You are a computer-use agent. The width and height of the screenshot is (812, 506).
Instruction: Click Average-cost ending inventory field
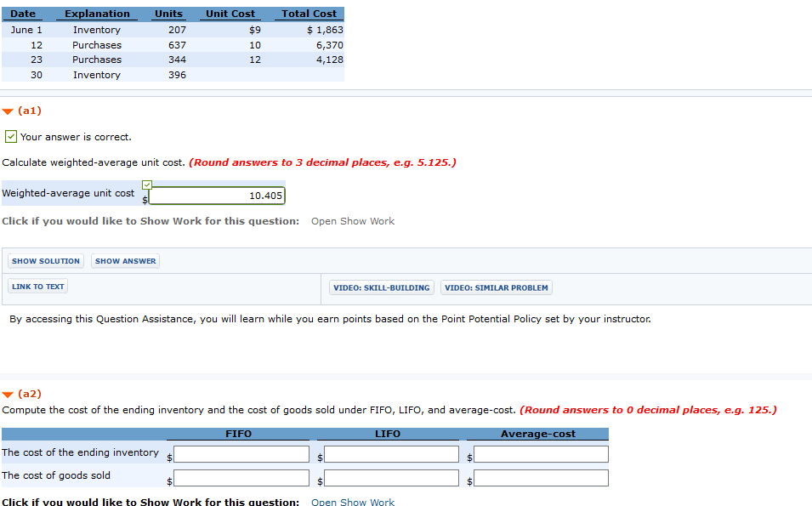click(x=541, y=454)
